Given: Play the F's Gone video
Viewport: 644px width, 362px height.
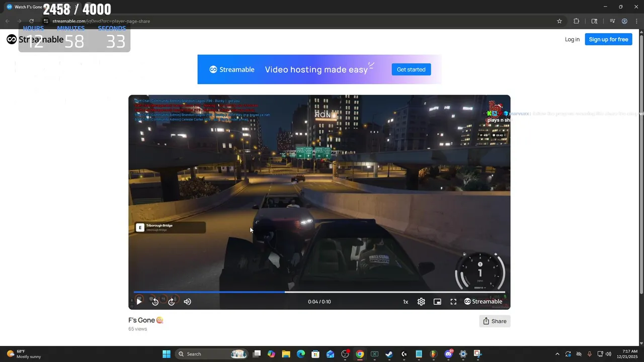Looking at the screenshot, I should (139, 302).
